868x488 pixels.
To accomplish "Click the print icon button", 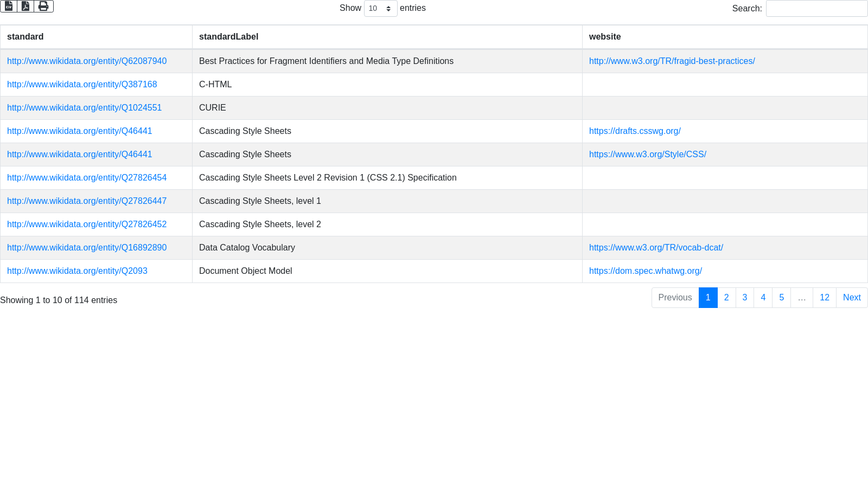I will click(43, 7).
